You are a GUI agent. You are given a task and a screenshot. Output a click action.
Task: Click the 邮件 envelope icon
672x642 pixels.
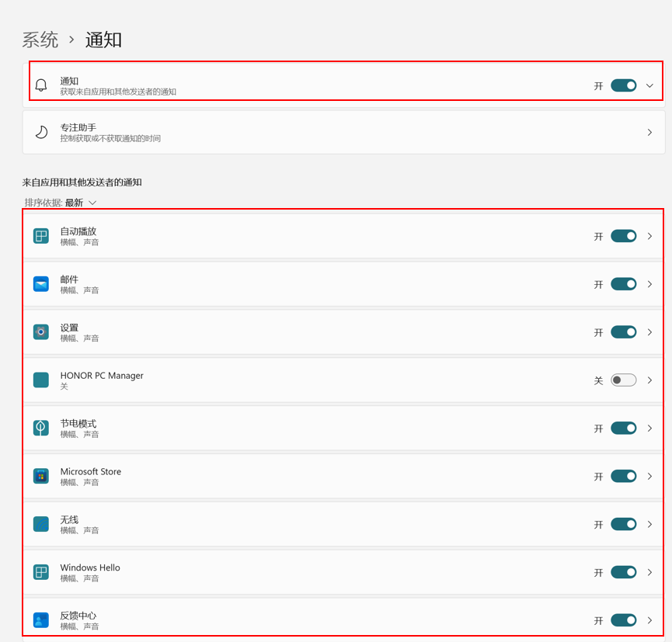tap(41, 284)
